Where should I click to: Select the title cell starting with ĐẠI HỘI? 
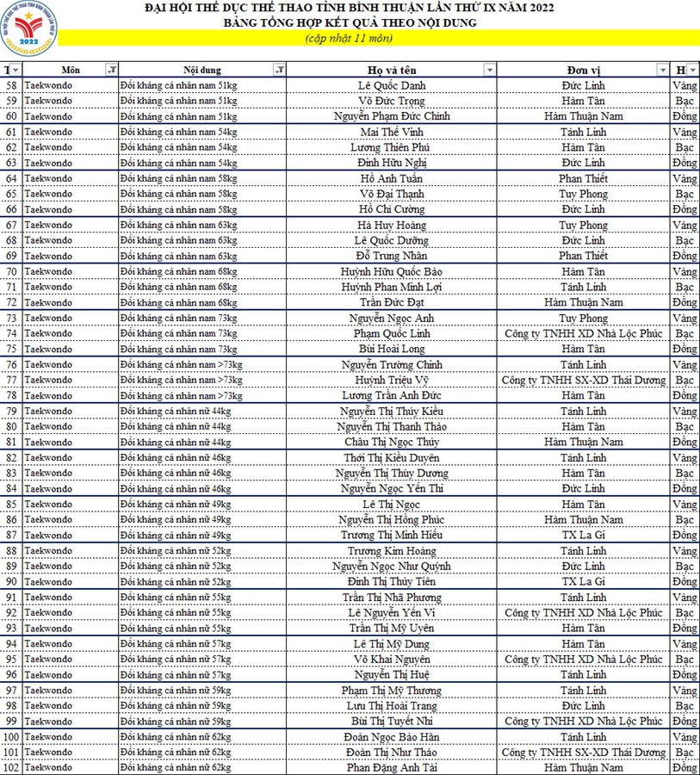click(349, 8)
